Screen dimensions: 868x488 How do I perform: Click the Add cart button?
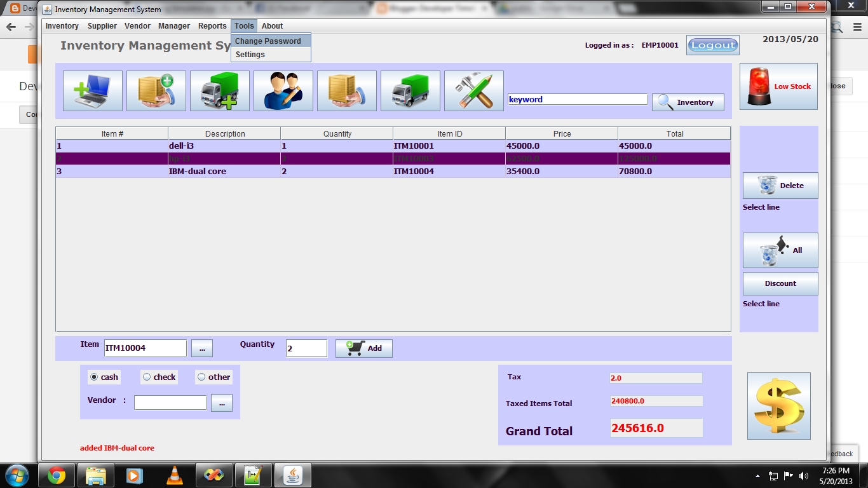(x=364, y=348)
